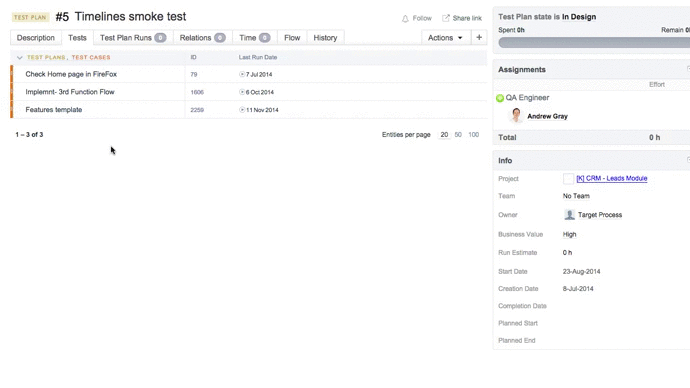The width and height of the screenshot is (690, 388).
Task: Click Target Process owner name
Action: coord(600,215)
